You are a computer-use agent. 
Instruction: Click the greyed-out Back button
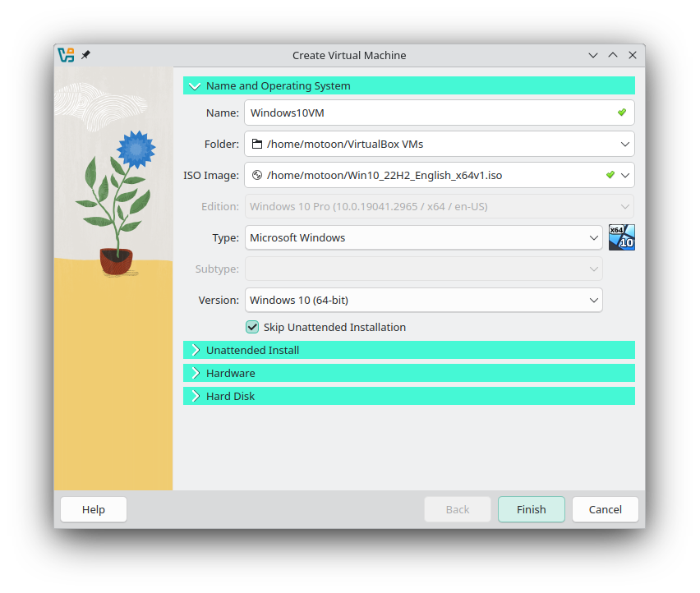coord(458,509)
